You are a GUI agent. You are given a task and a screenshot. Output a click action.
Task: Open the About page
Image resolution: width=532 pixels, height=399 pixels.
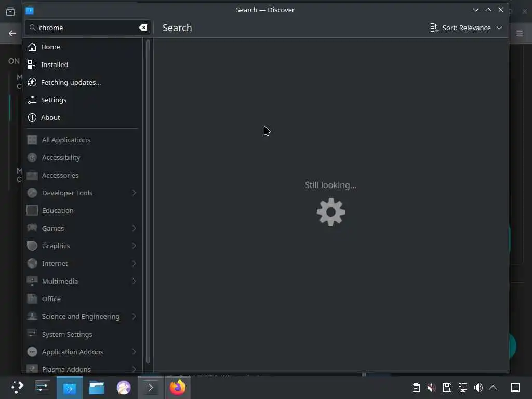[83, 117]
